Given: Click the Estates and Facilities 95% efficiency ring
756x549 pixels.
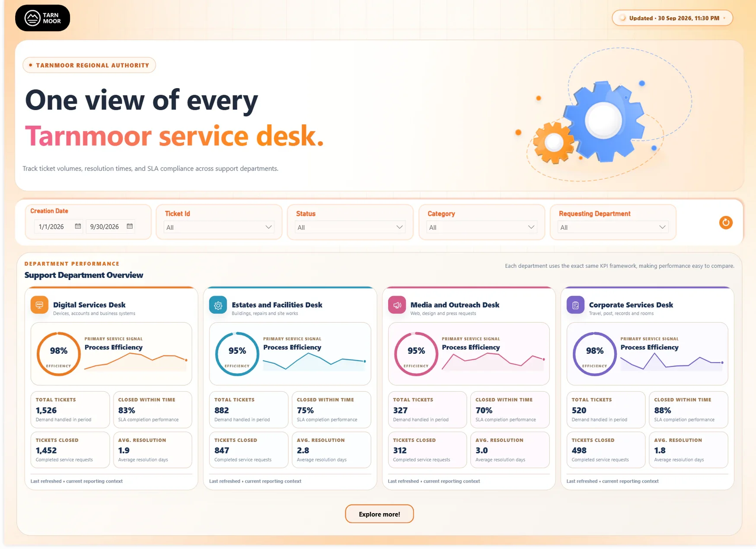Looking at the screenshot, I should [x=237, y=354].
